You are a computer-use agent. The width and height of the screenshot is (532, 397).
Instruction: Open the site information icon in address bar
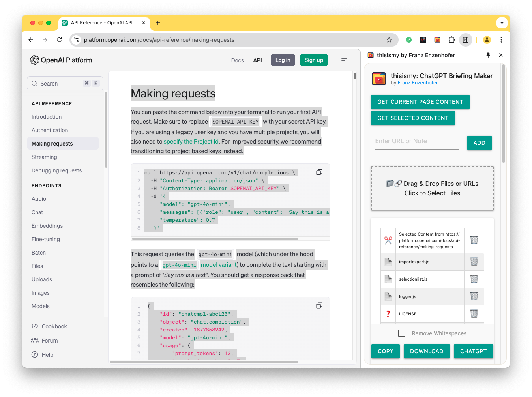click(77, 40)
